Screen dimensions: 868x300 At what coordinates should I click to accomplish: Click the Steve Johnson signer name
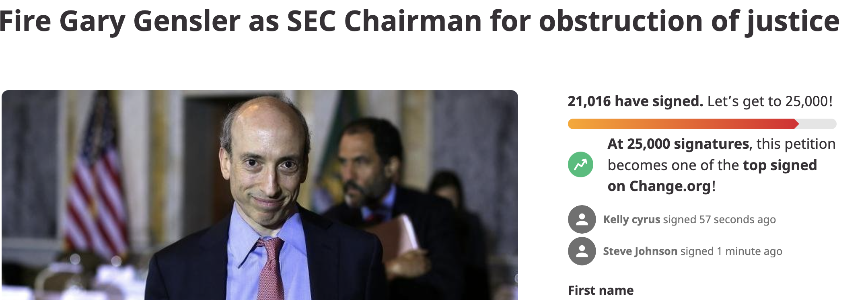click(640, 251)
